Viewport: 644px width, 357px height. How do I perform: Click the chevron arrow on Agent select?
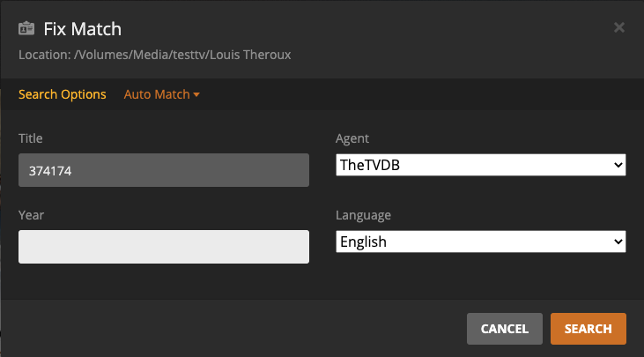(617, 165)
